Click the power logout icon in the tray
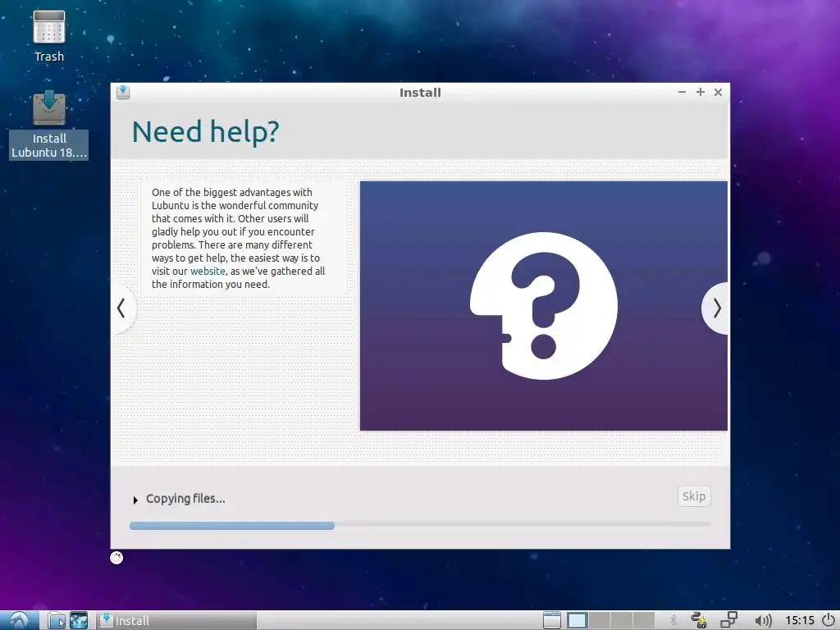This screenshot has width=840, height=630. (x=829, y=620)
